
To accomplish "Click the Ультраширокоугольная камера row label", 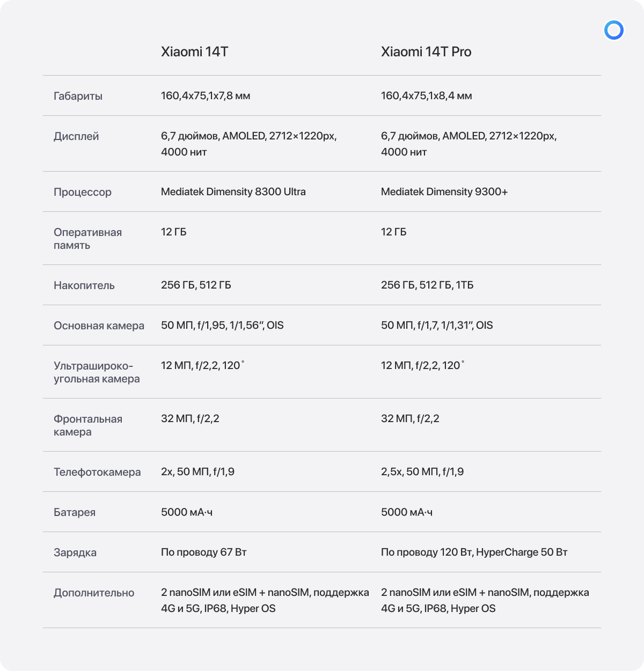I will [97, 372].
